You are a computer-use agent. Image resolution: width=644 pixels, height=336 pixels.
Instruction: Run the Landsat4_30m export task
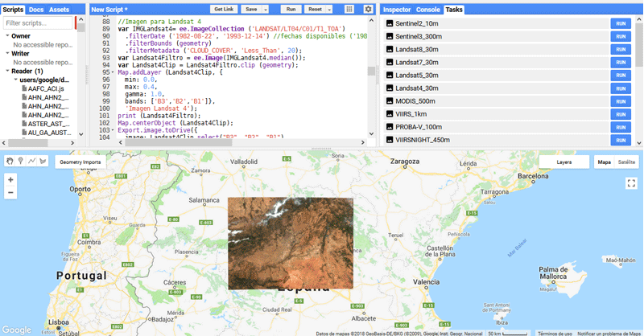621,88
